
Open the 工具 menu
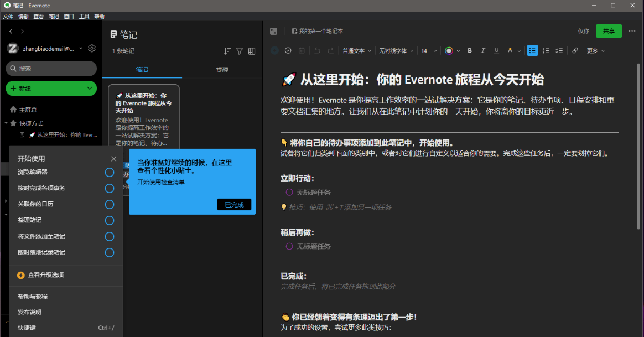coord(84,16)
